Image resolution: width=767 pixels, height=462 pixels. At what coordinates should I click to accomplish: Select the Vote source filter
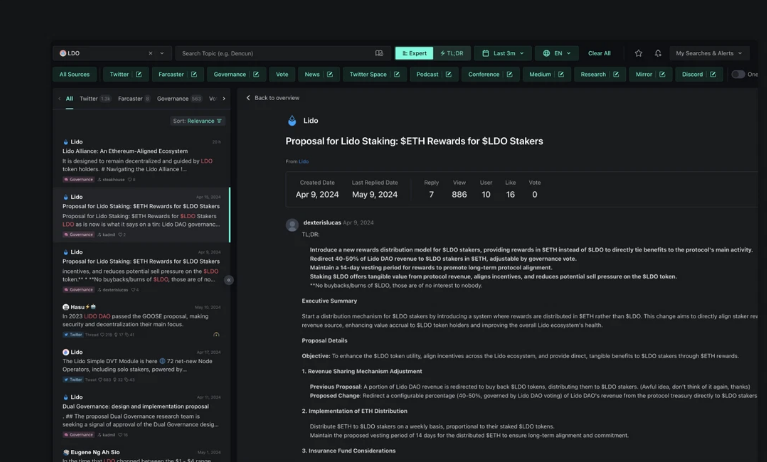click(x=282, y=74)
